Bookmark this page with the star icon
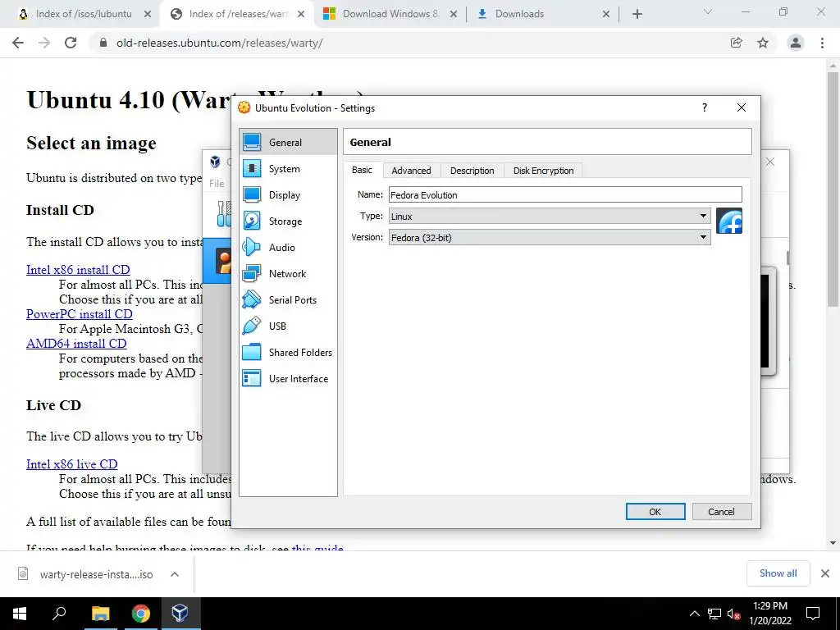Screen dimensions: 840x630 [763, 43]
